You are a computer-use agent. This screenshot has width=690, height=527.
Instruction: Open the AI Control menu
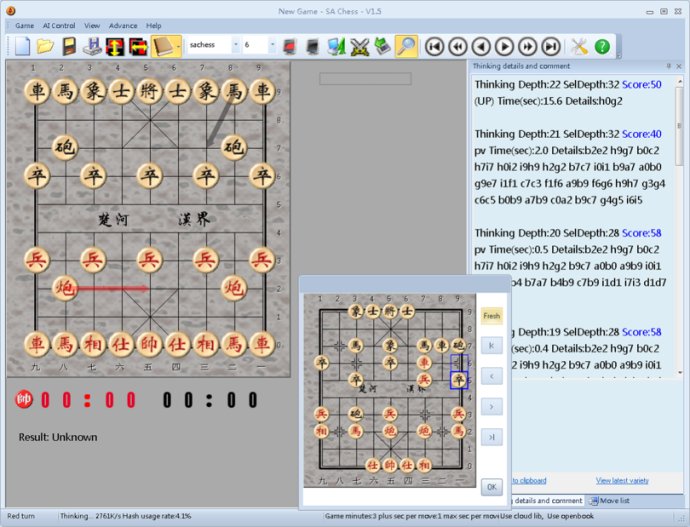click(x=59, y=26)
